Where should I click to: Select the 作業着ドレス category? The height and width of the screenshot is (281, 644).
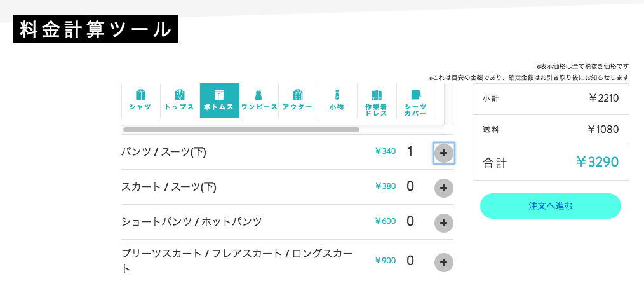tap(377, 101)
